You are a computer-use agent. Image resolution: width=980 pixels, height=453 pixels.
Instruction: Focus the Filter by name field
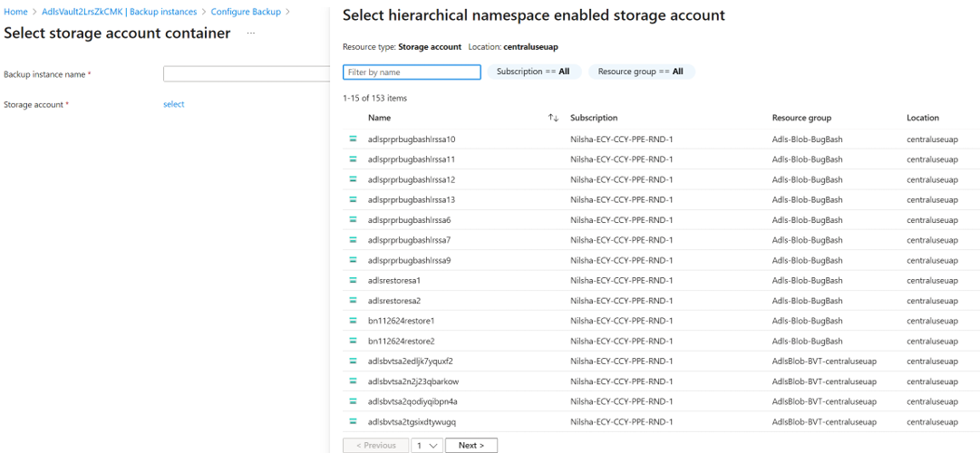412,72
